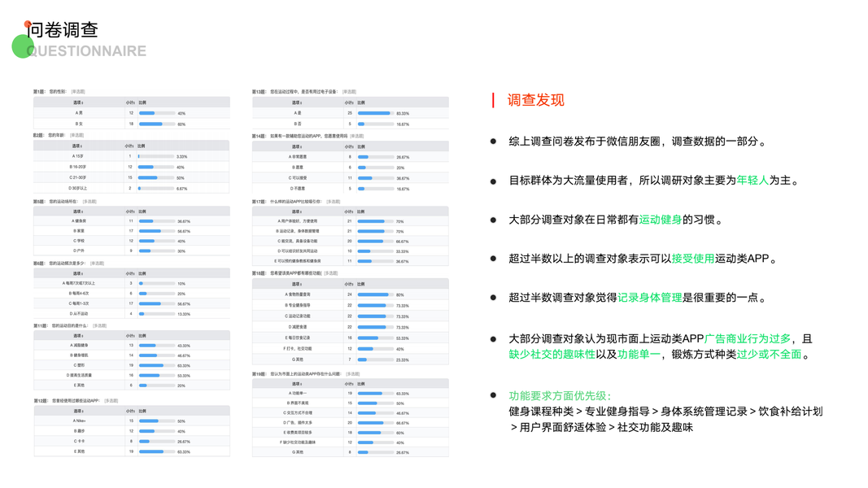Click the D 不愿意 option row
868x488 pixels.
tap(351, 189)
